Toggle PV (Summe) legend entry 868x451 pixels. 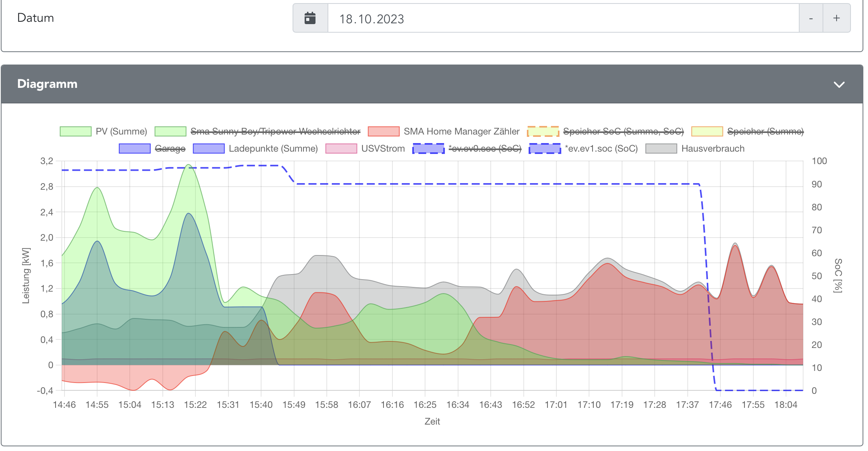point(121,131)
